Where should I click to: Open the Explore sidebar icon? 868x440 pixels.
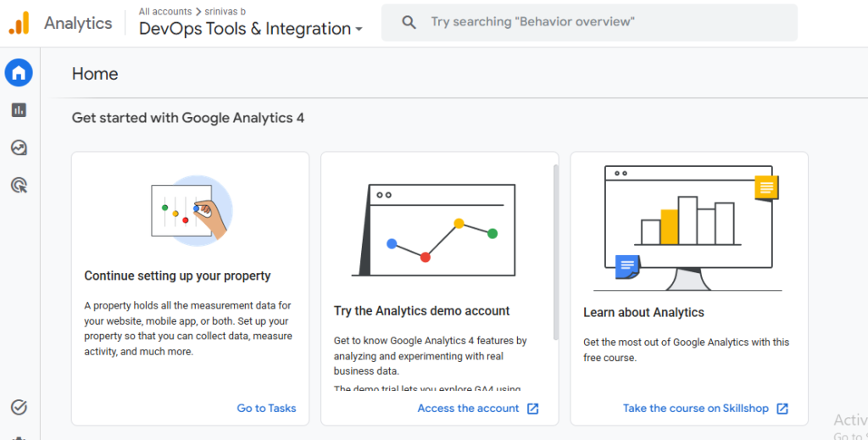point(19,148)
